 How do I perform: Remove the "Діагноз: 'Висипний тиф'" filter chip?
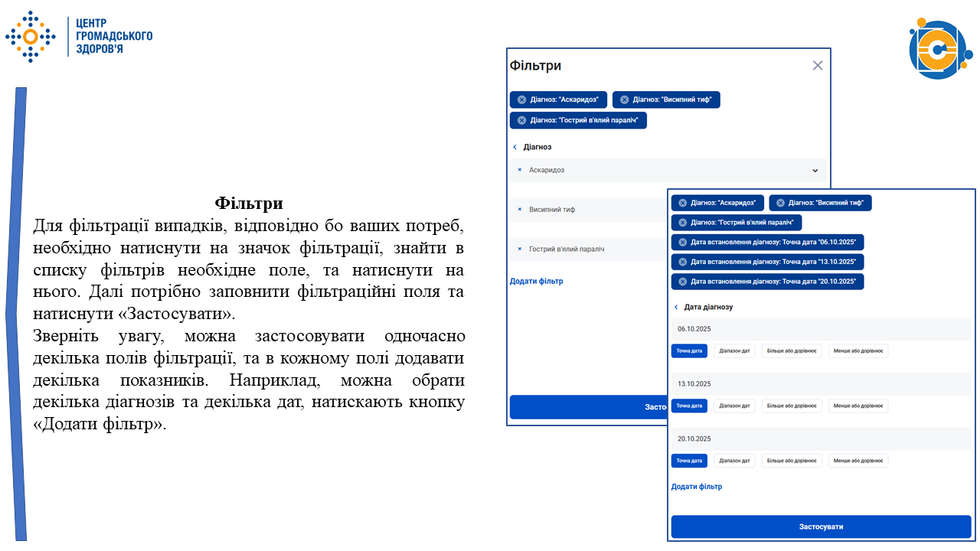[x=626, y=99]
